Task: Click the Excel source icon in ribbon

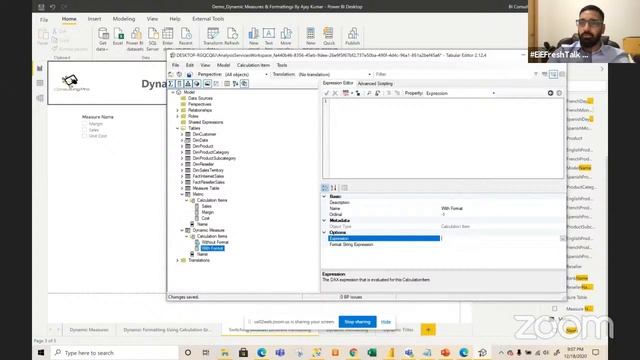Action: (118, 37)
